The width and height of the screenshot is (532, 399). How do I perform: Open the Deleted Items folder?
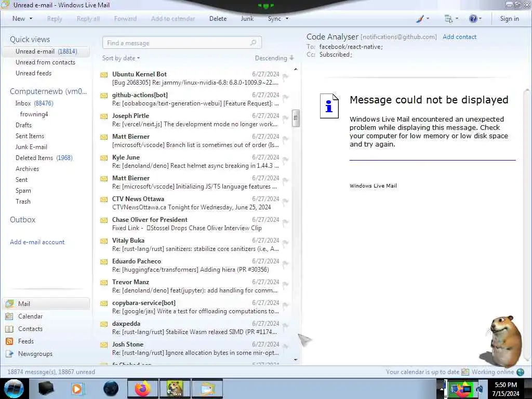[x=44, y=158]
